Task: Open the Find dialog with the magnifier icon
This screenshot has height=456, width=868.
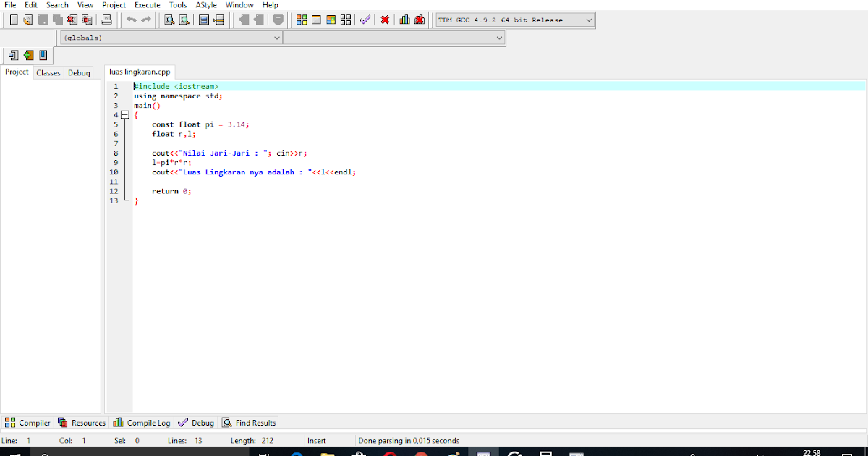Action: (x=169, y=20)
